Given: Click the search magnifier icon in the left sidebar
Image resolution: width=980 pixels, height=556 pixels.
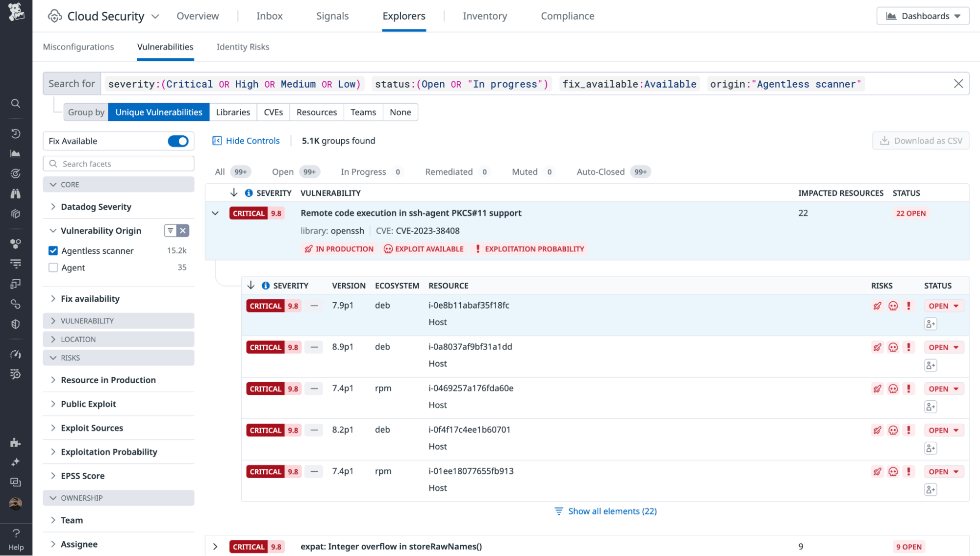Looking at the screenshot, I should click(16, 103).
